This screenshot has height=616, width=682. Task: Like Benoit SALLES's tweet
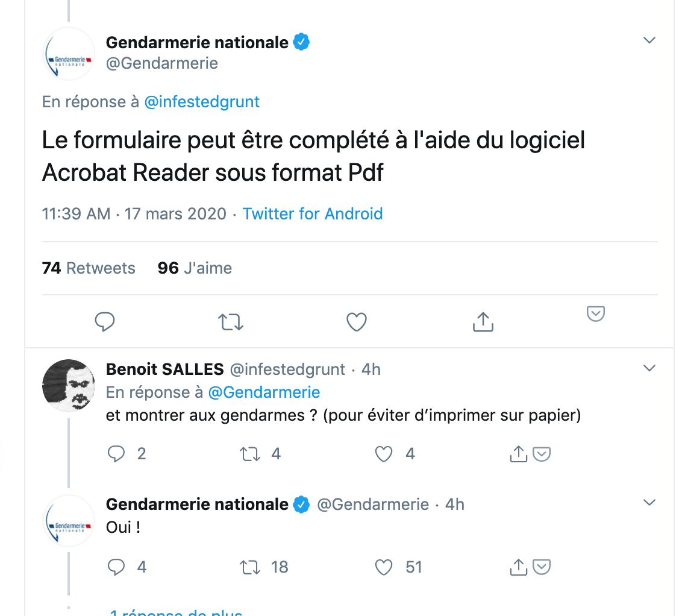(x=384, y=454)
